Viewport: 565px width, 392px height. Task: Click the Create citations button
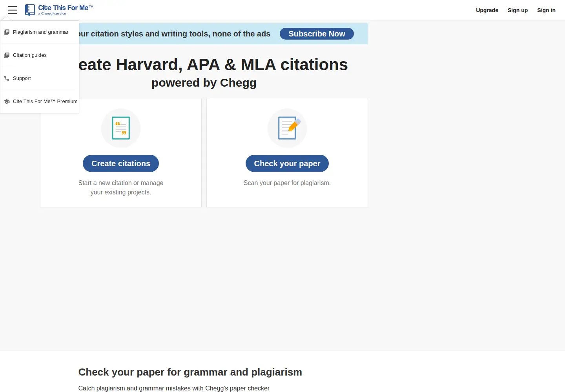[x=121, y=163]
